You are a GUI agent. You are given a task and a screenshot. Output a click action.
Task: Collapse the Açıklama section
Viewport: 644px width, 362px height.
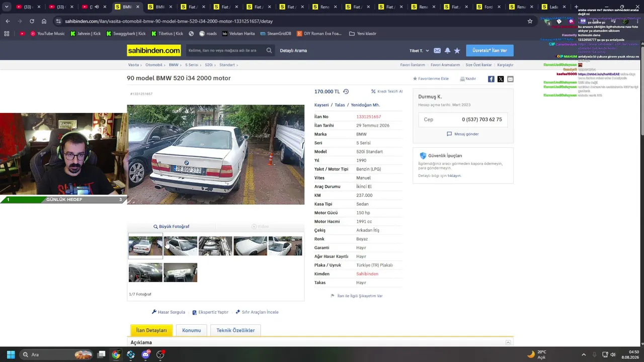pos(508,342)
